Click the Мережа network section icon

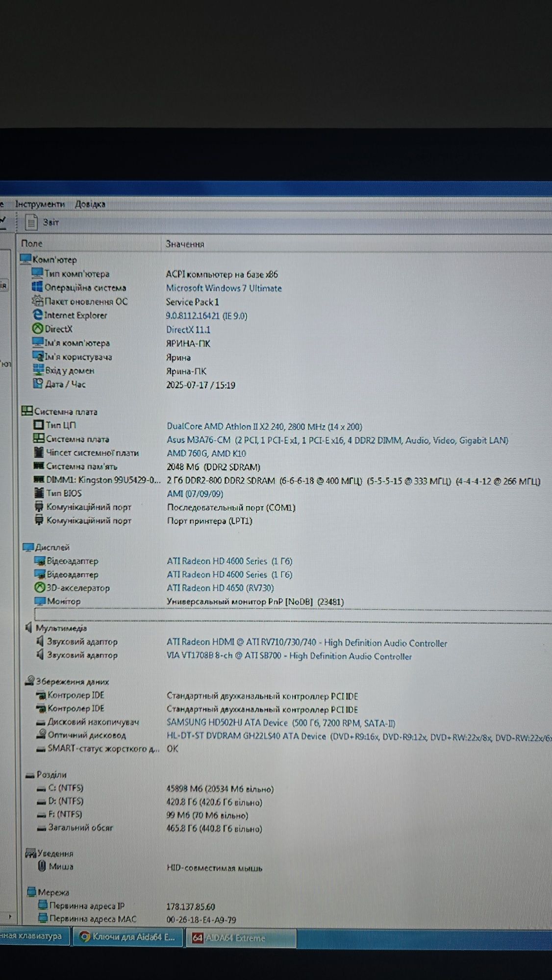point(32,892)
